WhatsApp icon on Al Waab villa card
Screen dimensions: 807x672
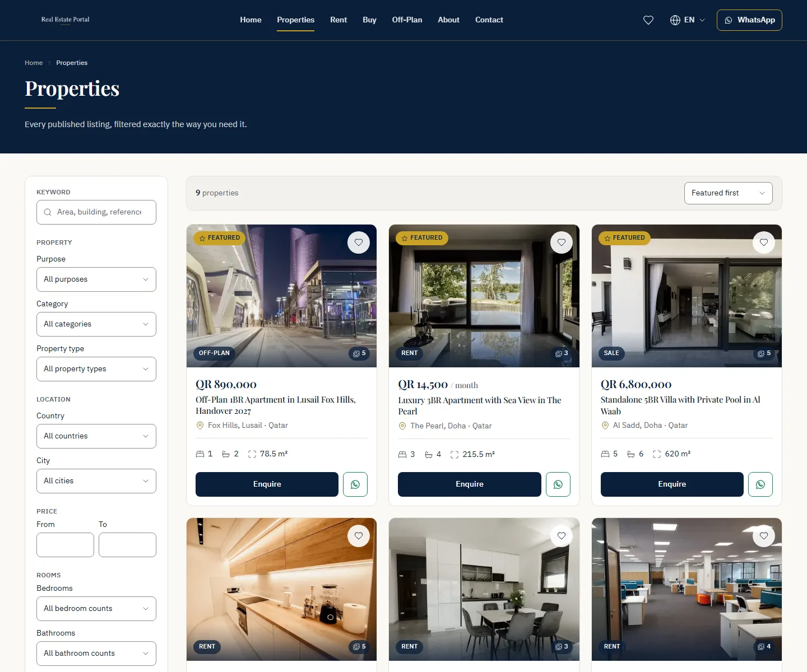(x=760, y=484)
